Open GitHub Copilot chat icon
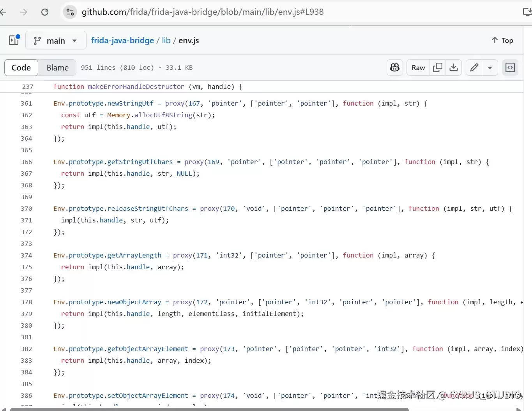This screenshot has width=532, height=411. [x=395, y=67]
